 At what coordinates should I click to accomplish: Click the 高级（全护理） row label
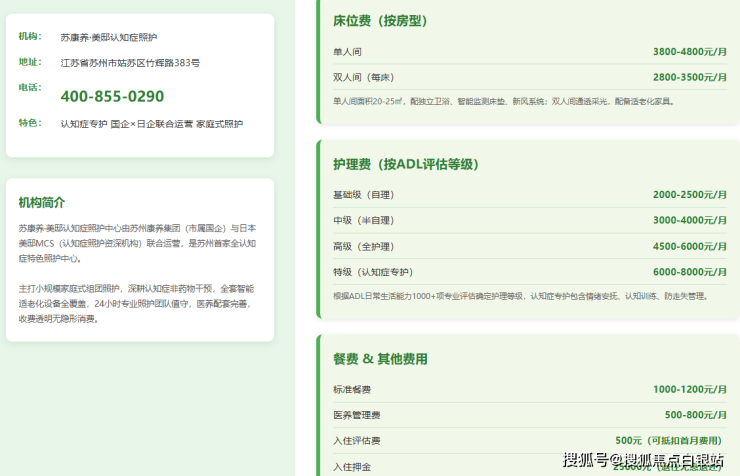(x=363, y=246)
